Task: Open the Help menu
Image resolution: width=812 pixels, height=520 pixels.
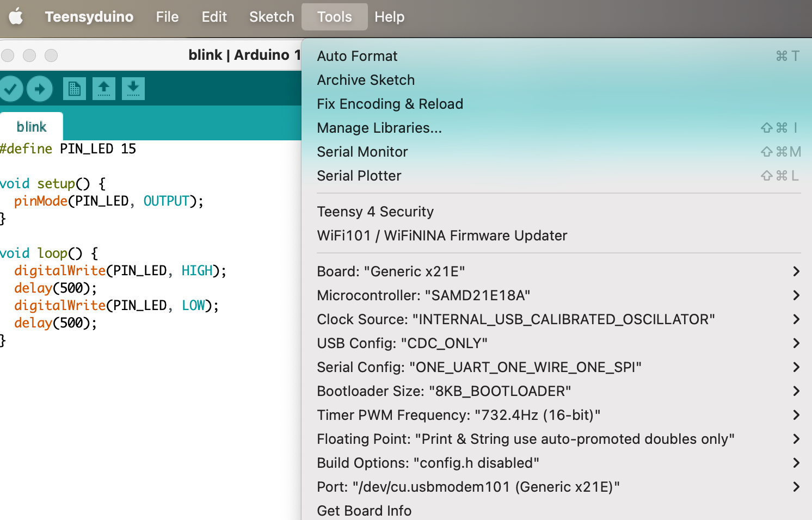Action: (x=389, y=17)
